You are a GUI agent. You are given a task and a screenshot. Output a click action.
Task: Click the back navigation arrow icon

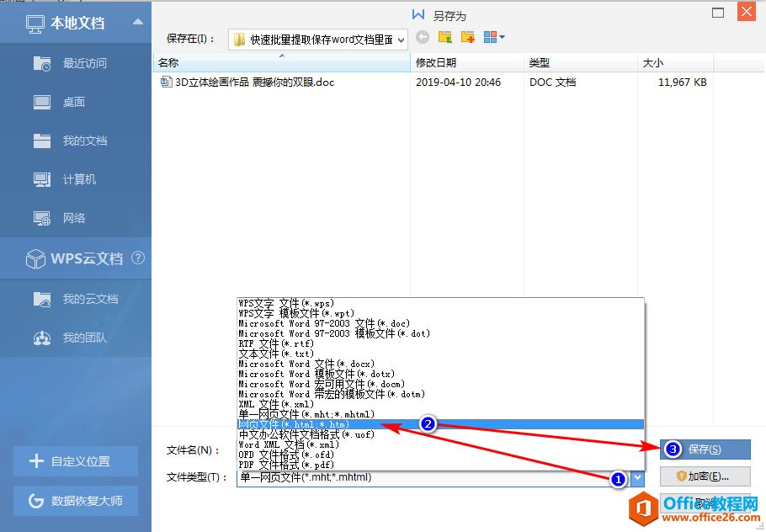point(423,37)
